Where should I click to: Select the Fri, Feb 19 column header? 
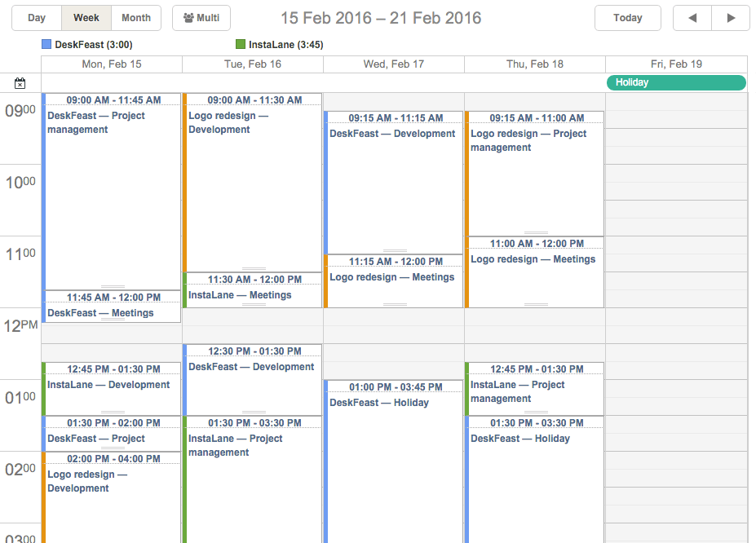[x=676, y=64]
